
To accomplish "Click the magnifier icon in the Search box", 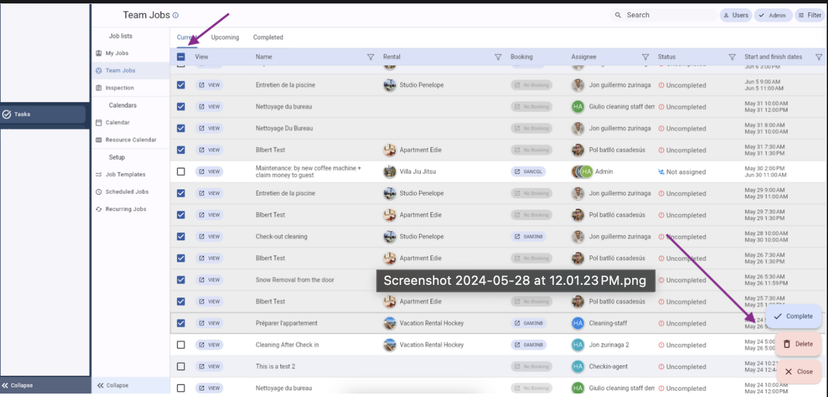I will click(x=618, y=15).
